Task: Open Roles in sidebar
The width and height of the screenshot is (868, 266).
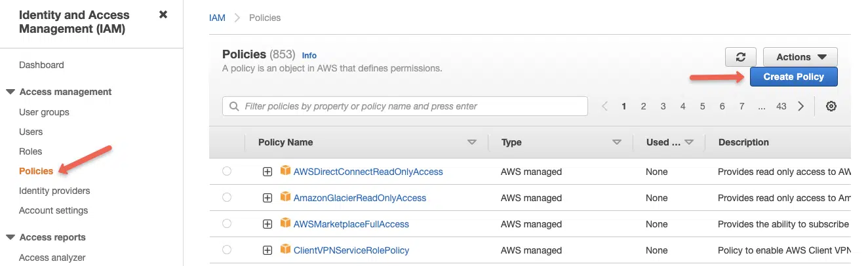Action: [x=31, y=151]
